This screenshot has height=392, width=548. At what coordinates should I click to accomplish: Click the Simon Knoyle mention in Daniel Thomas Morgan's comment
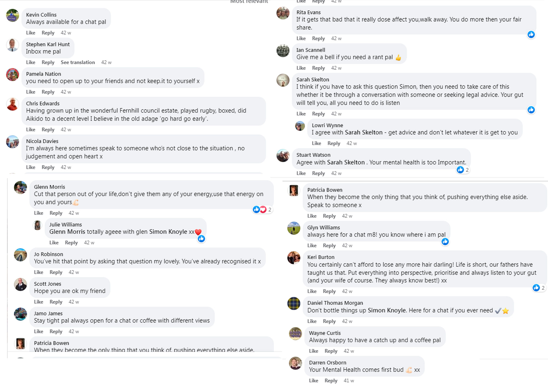click(x=387, y=310)
